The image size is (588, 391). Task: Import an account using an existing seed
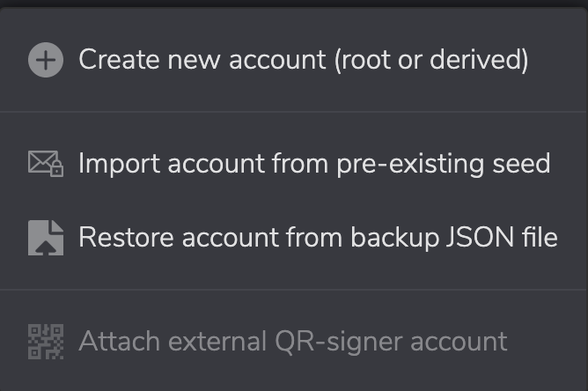[x=294, y=164]
